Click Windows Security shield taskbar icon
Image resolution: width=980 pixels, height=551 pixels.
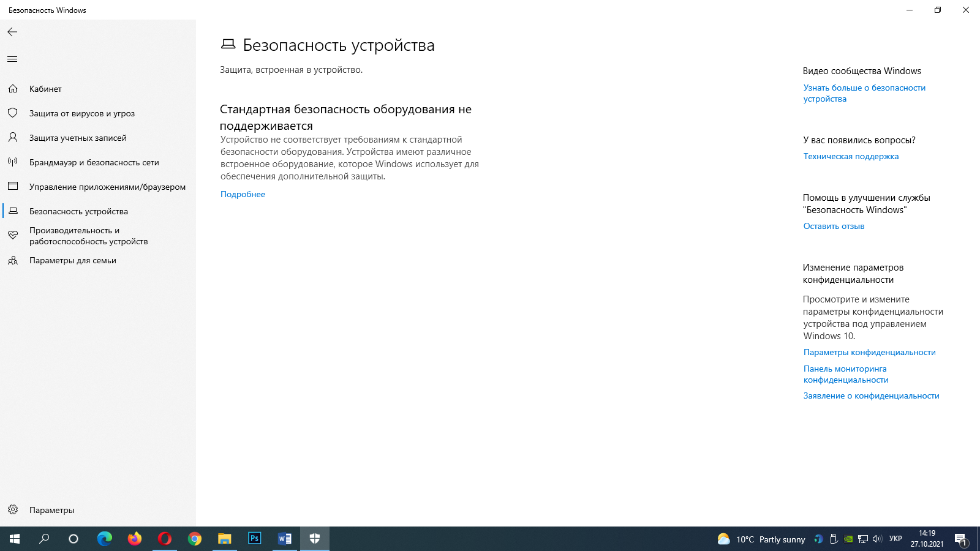(x=315, y=539)
